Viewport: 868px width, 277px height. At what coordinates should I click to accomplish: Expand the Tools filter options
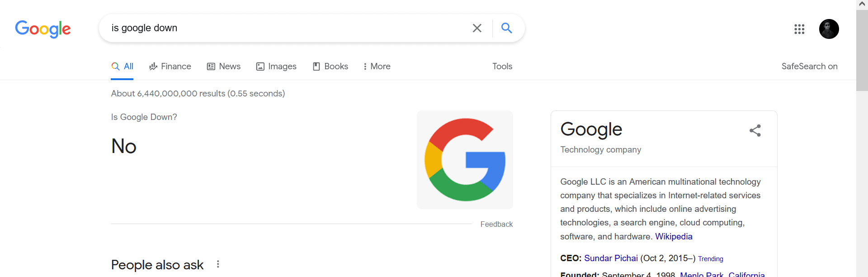[x=502, y=66]
